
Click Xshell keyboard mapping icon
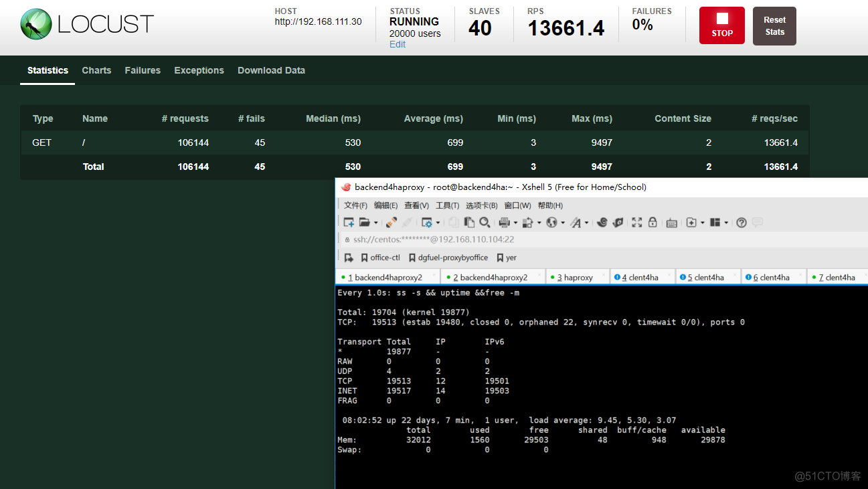pyautogui.click(x=672, y=223)
